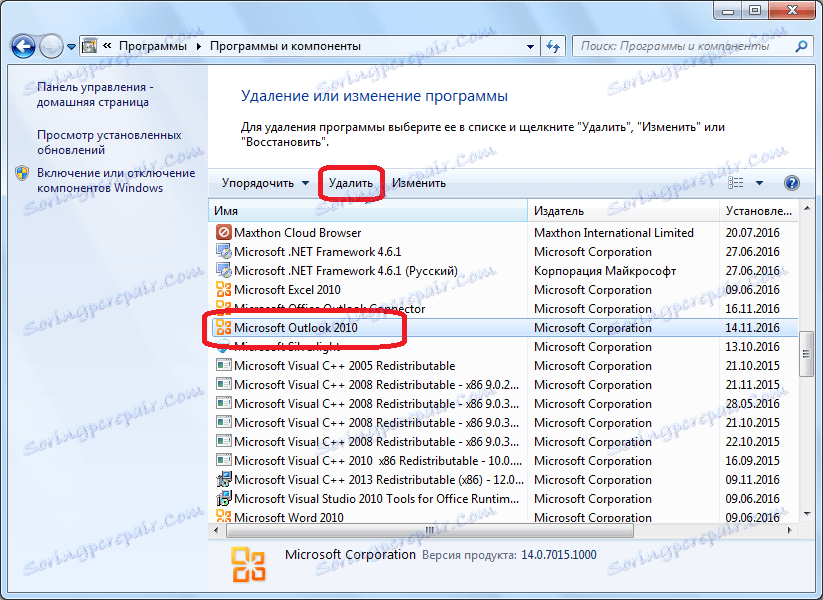
Task: Click the Office logo in details pane
Action: (248, 565)
